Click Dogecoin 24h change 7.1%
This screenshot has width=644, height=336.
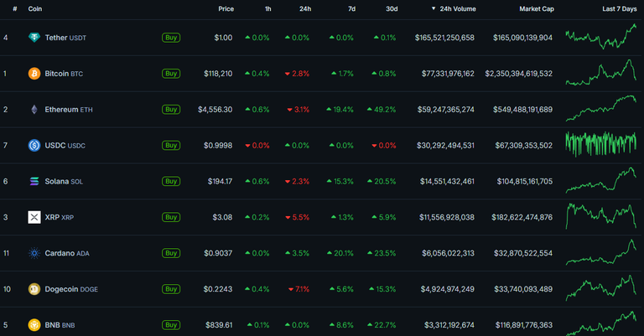[x=299, y=289]
